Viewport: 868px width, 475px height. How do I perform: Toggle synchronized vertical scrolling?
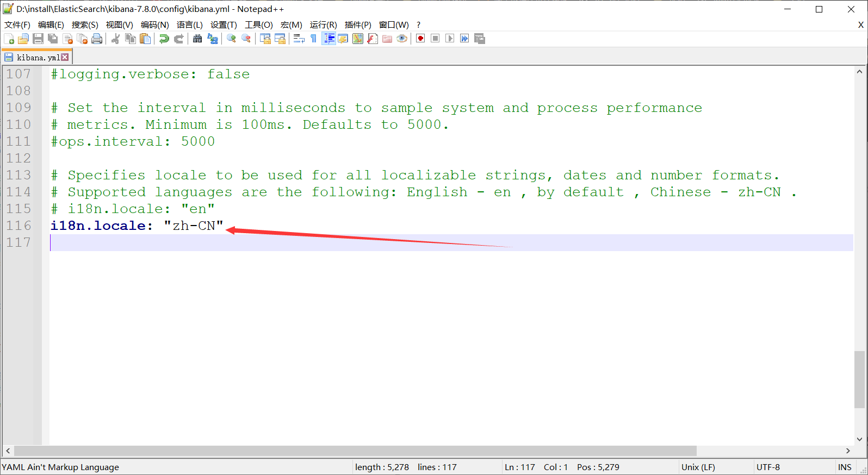click(265, 39)
